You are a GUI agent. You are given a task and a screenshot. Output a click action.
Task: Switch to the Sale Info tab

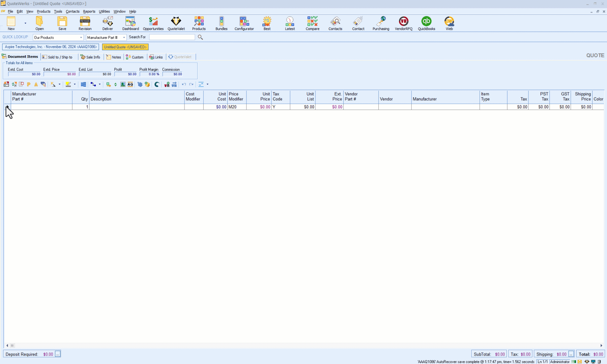tap(90, 57)
